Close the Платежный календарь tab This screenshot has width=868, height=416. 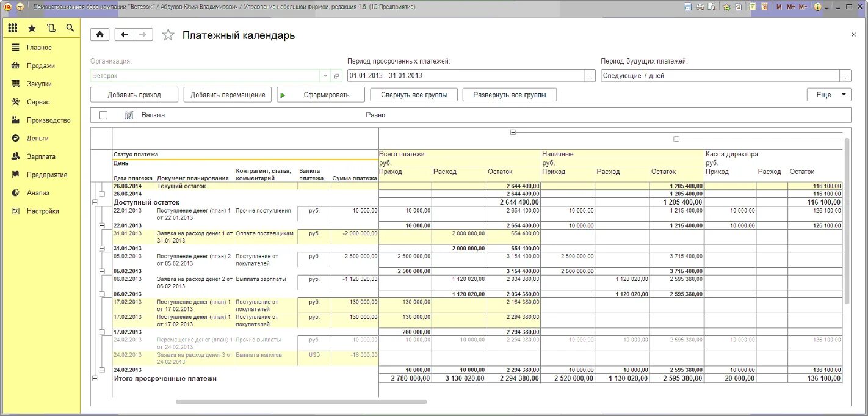pos(853,35)
